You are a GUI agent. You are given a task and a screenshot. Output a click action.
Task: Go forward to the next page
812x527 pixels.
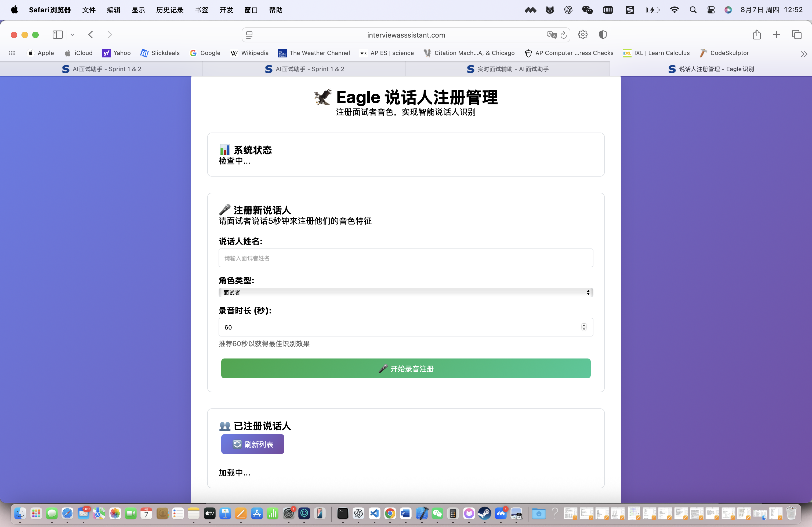[x=110, y=35]
